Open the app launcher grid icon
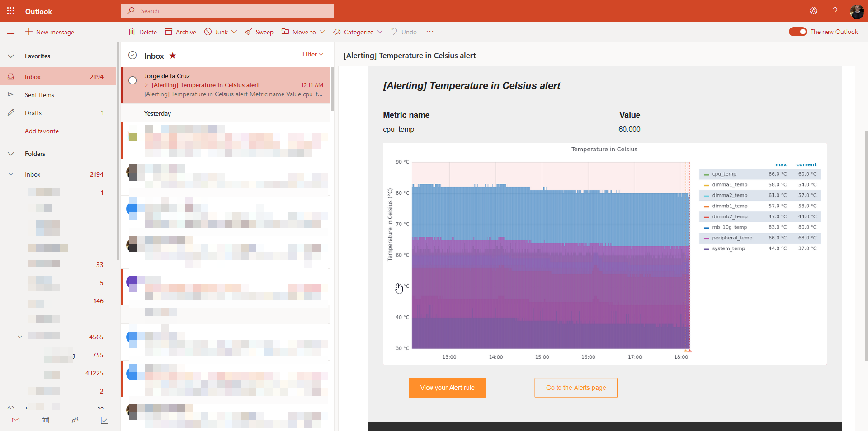The width and height of the screenshot is (868, 431). (11, 11)
